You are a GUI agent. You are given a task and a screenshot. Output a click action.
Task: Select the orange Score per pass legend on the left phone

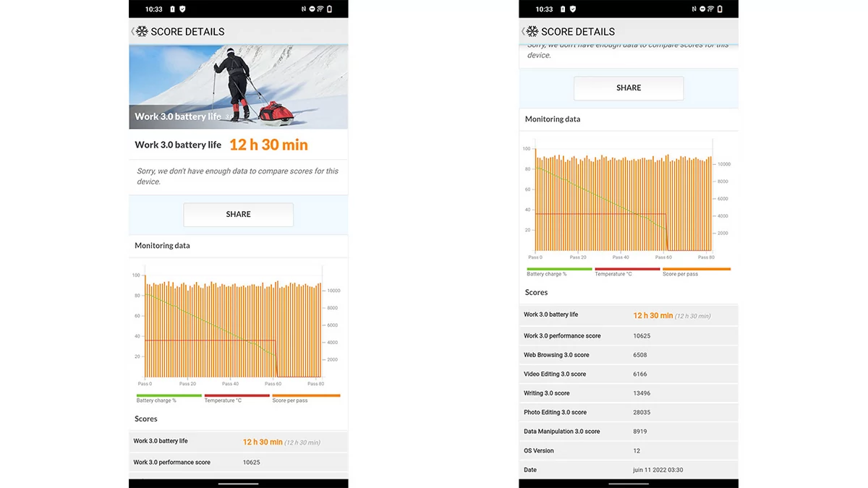point(306,398)
